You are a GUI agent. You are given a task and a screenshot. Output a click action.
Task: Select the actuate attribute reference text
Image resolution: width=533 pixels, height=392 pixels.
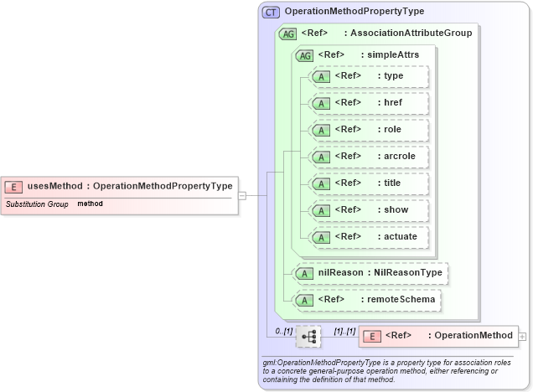pos(375,237)
